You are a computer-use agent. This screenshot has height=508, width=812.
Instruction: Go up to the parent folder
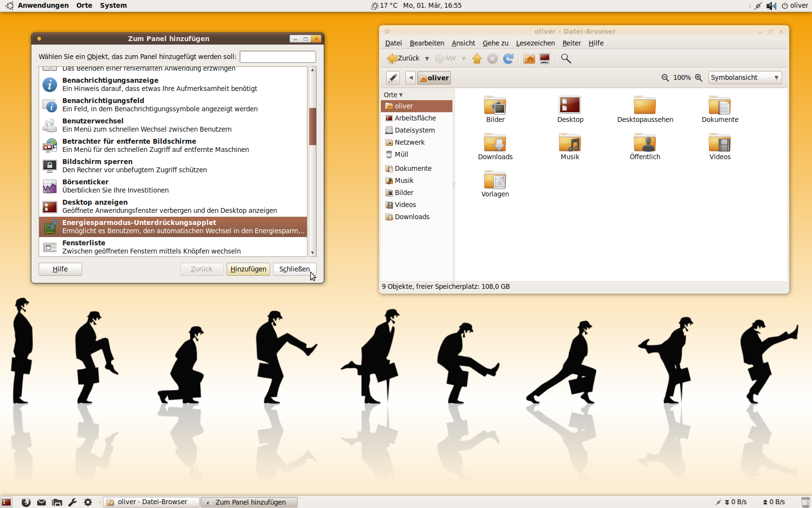point(477,59)
